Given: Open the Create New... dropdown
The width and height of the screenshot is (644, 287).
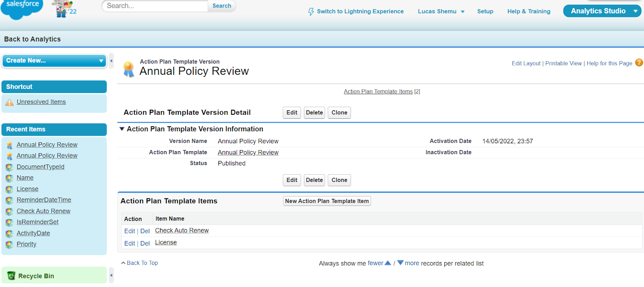Looking at the screenshot, I should click(x=54, y=61).
